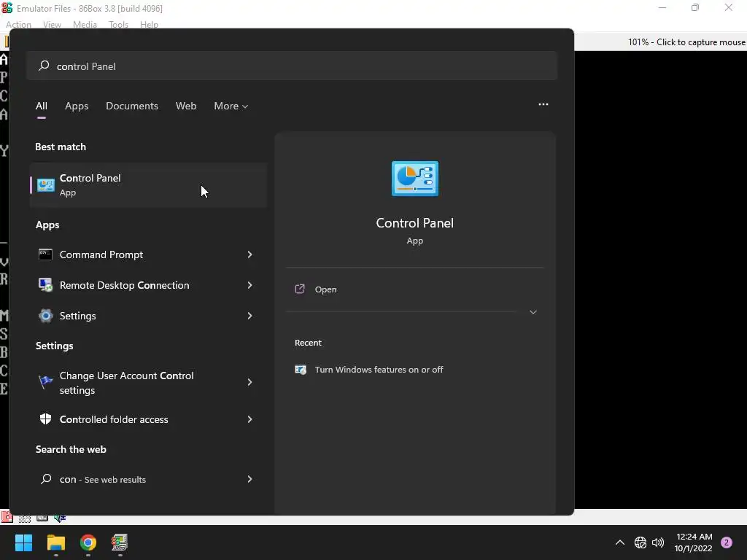This screenshot has height=560, width=747.
Task: Open the More filter dropdown
Action: click(x=231, y=106)
